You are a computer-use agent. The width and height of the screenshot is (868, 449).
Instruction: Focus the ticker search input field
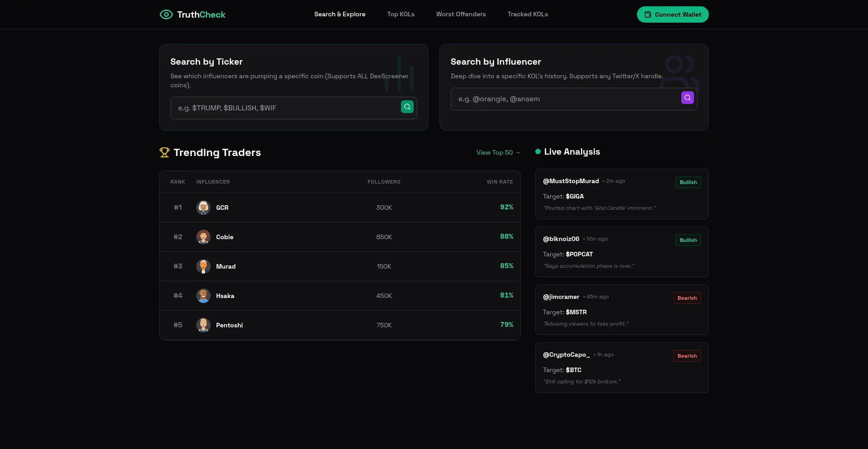(x=285, y=108)
